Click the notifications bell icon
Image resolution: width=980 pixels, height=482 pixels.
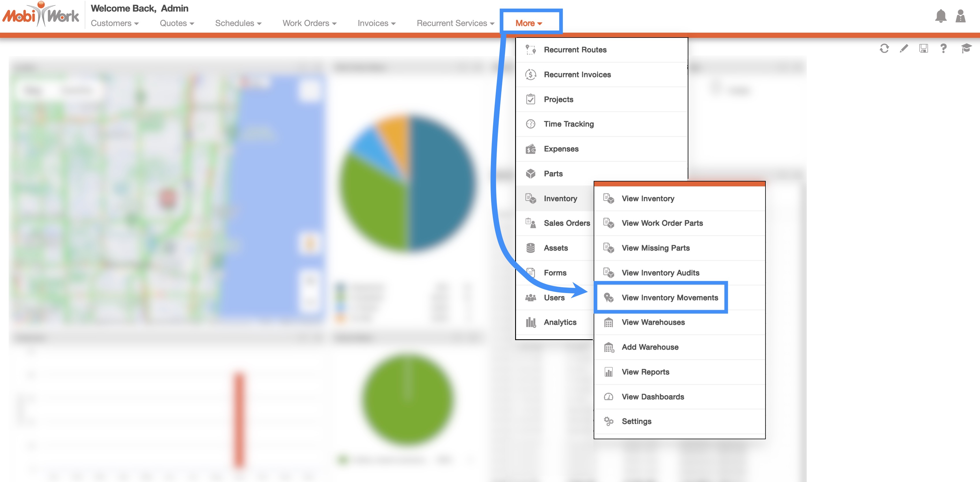tap(940, 16)
